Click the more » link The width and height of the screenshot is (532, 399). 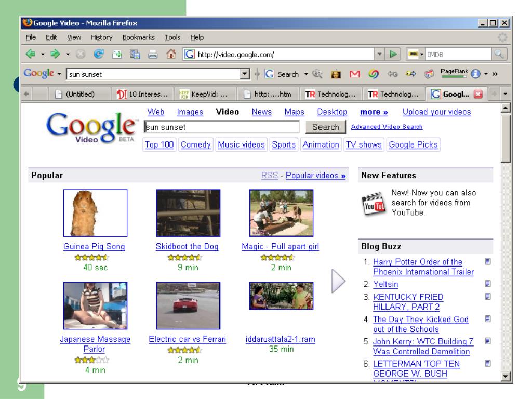374,112
